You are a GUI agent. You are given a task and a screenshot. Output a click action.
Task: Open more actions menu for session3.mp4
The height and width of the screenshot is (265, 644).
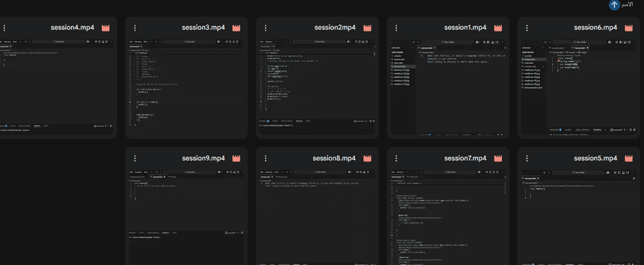[x=135, y=28]
